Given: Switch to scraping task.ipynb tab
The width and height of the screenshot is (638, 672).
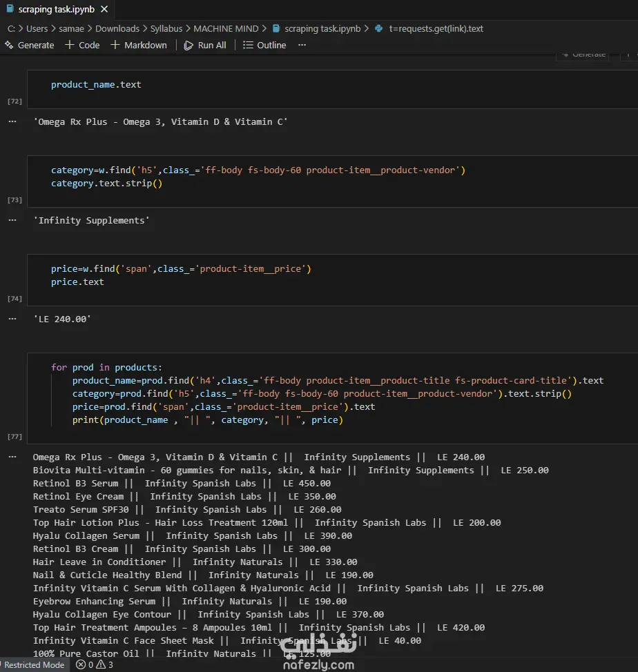Looking at the screenshot, I should [x=56, y=9].
